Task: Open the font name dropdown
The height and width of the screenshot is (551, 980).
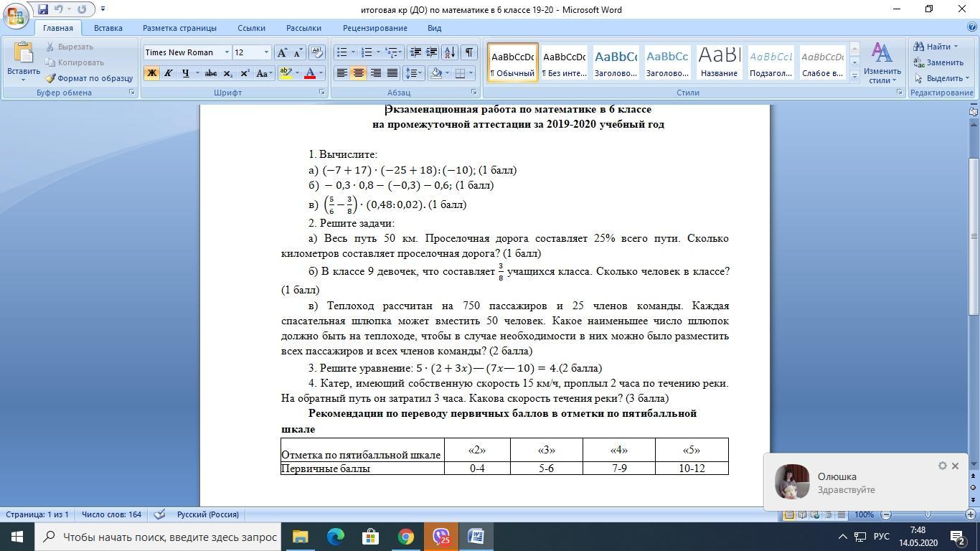Action: 227,52
